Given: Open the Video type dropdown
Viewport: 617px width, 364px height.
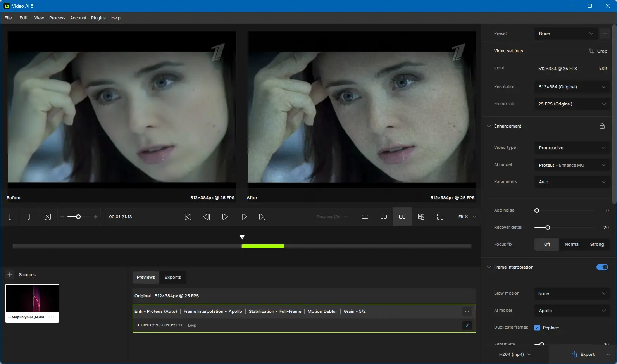Looking at the screenshot, I should 572,148.
